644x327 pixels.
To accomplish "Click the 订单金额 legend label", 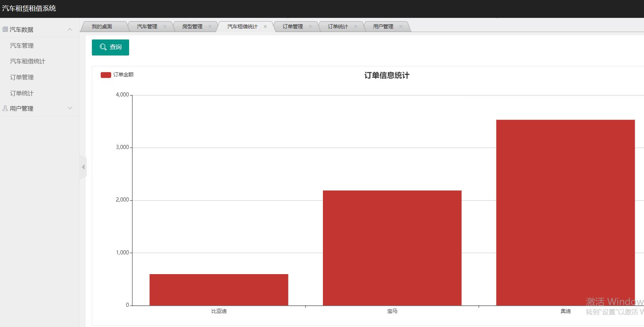I will pyautogui.click(x=124, y=74).
